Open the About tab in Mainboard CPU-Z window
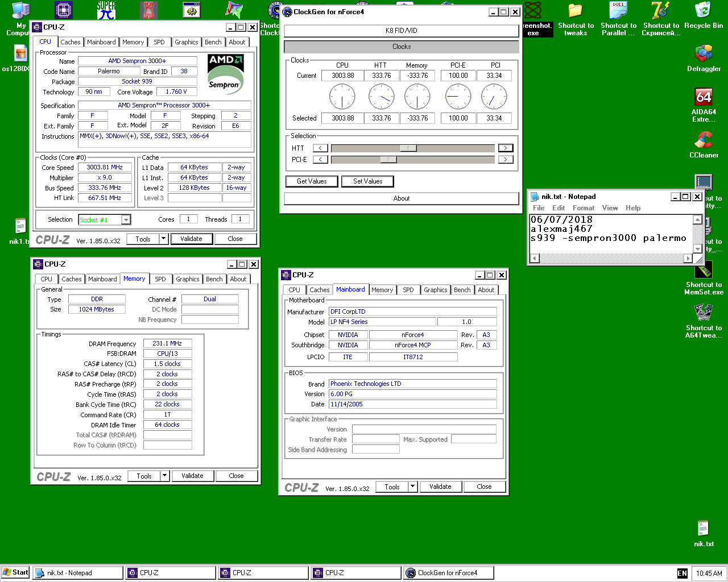The width and height of the screenshot is (728, 582). click(486, 290)
